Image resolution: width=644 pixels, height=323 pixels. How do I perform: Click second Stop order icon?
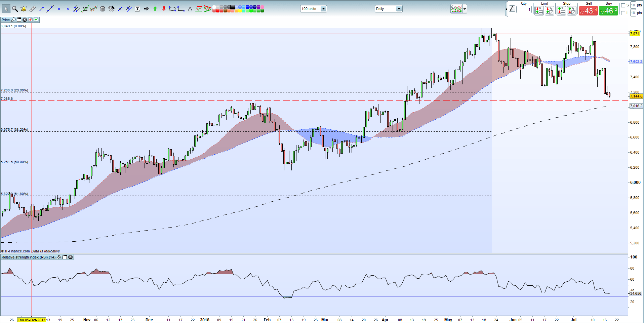[x=572, y=11]
